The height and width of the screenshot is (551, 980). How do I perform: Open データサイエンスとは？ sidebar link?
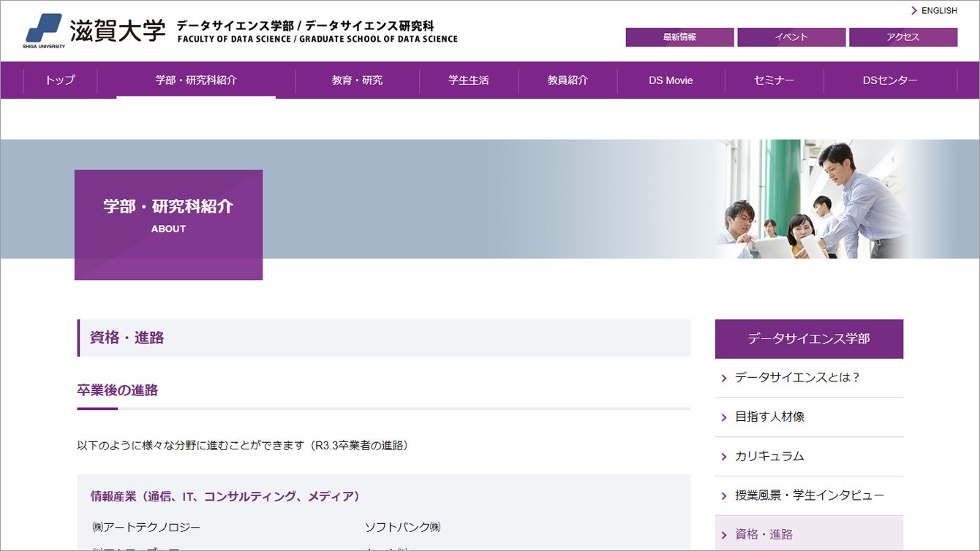coord(797,378)
